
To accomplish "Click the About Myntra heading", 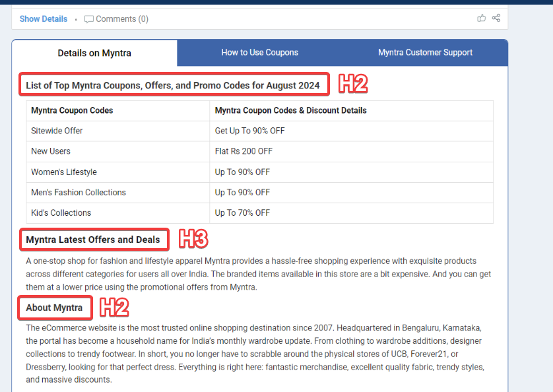I will [54, 308].
